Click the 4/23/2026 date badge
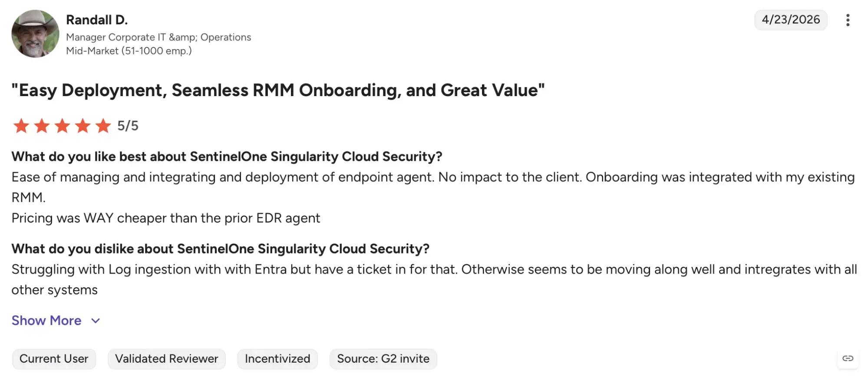 [791, 20]
